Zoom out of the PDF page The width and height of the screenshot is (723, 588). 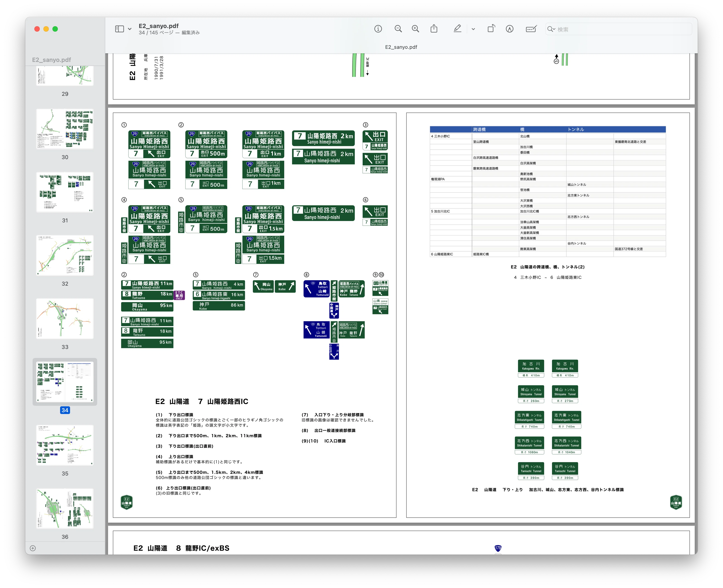(398, 29)
